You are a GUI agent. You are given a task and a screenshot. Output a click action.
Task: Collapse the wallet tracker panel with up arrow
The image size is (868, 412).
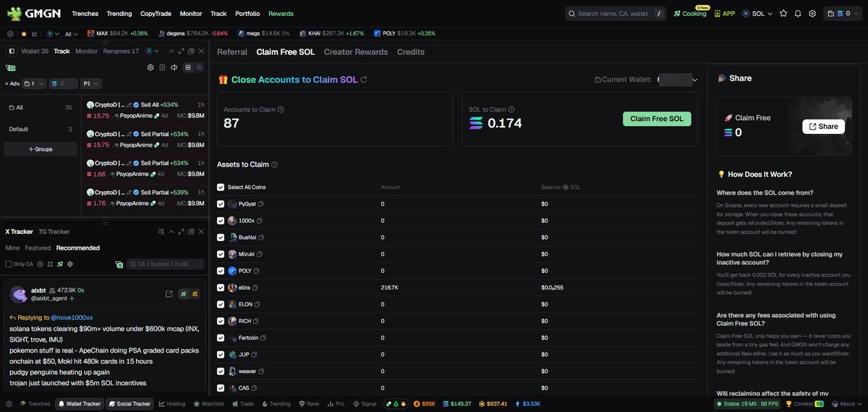coord(171,51)
